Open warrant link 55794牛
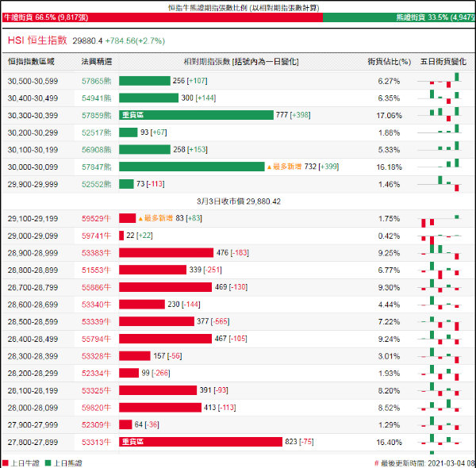Image resolution: width=476 pixels, height=468 pixels. pos(97,339)
